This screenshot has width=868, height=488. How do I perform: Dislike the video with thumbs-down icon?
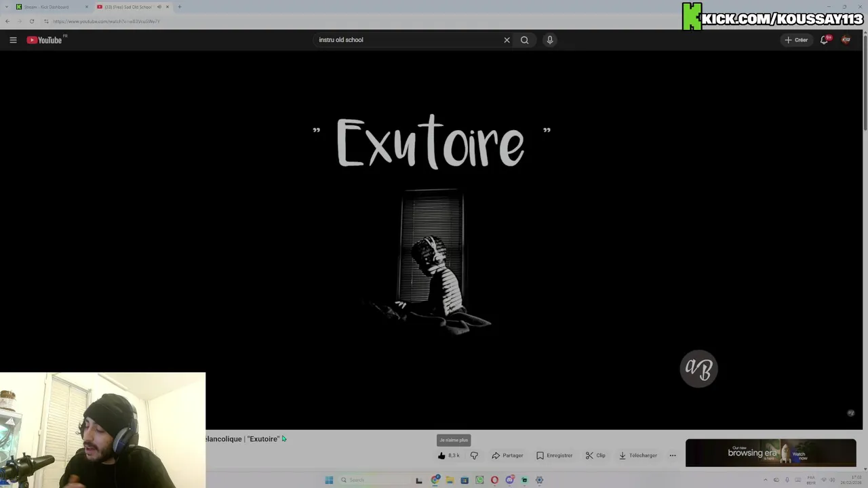[474, 455]
